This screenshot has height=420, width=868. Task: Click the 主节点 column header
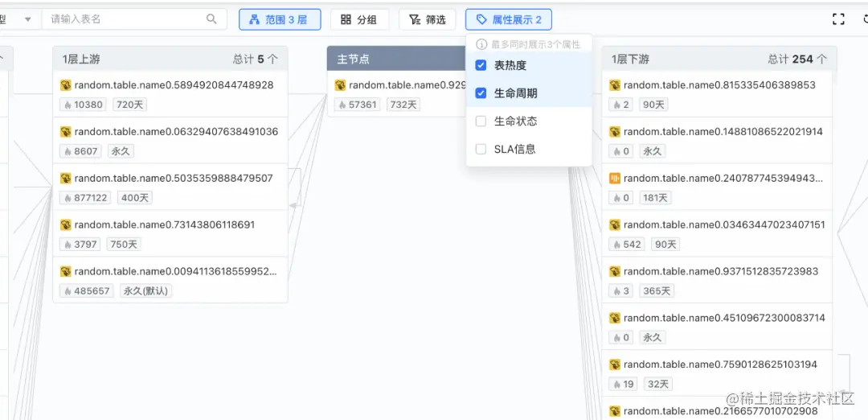[396, 59]
